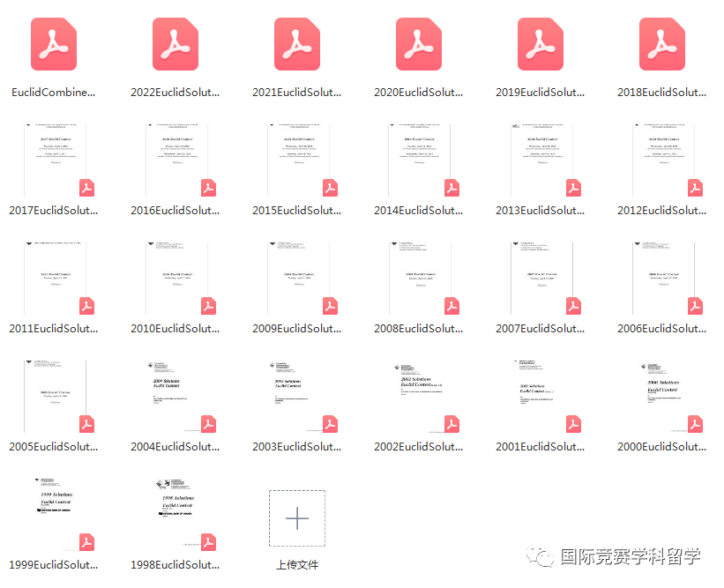Click the PDF badge on 2010EuclidSolut
The width and height of the screenshot is (724, 588).
[x=209, y=306]
